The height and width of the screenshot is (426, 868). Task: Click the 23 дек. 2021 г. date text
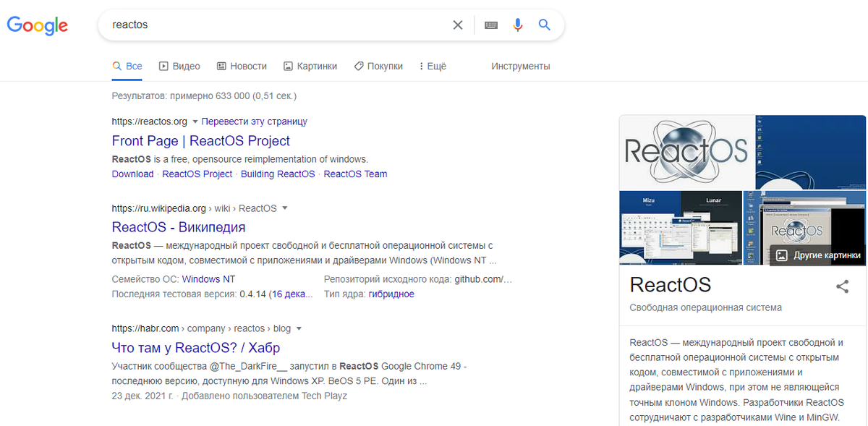coord(144,396)
